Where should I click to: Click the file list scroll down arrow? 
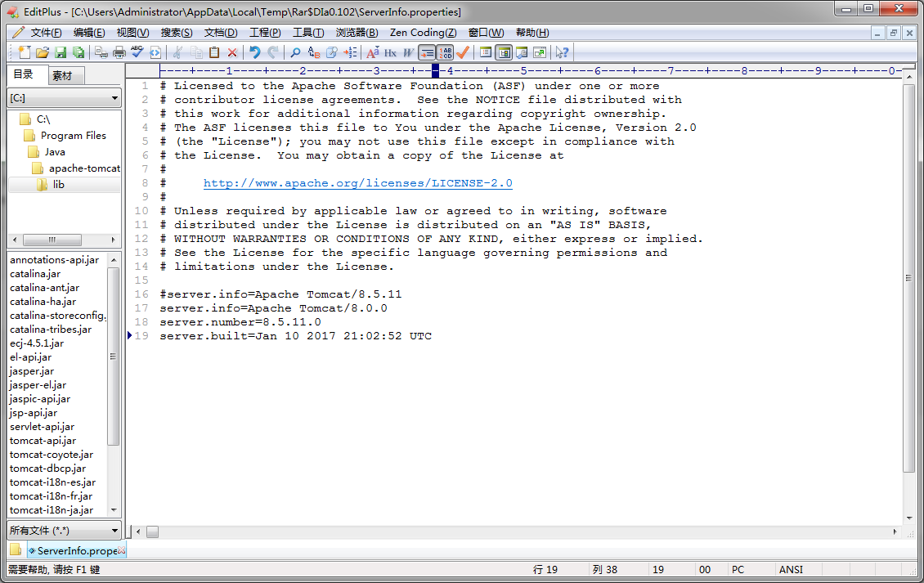point(114,510)
